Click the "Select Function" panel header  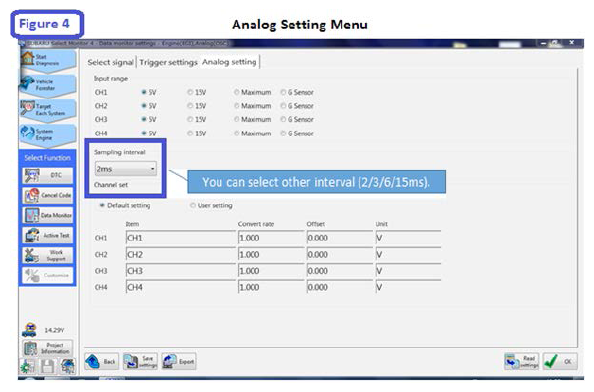coord(47,158)
